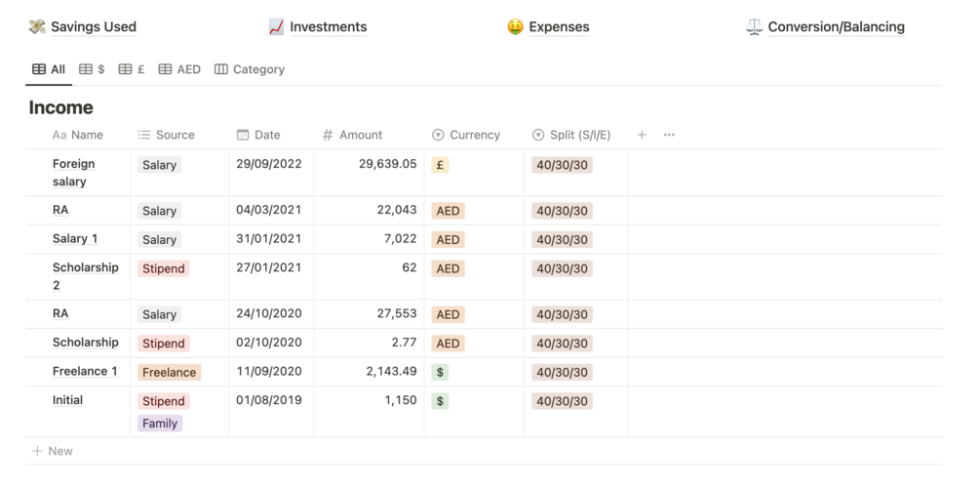Switch to the AED view tab
Image resolution: width=980 pixels, height=487 pixels.
click(x=179, y=69)
